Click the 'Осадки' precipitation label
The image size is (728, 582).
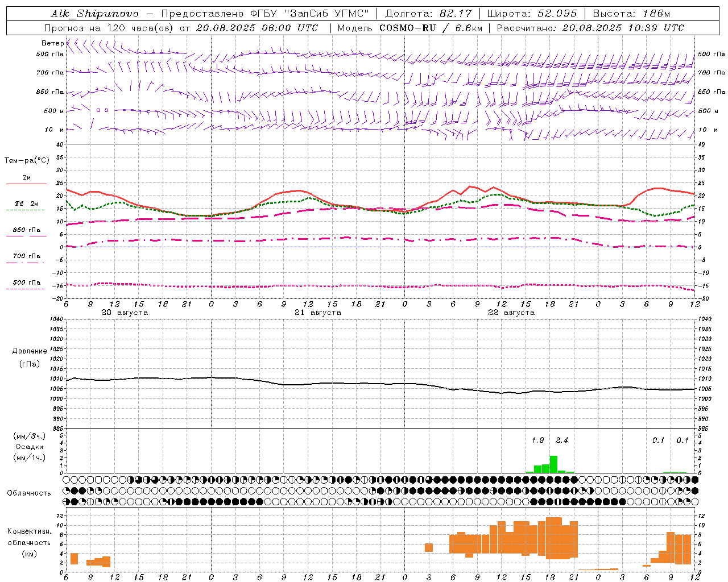pyautogui.click(x=29, y=447)
